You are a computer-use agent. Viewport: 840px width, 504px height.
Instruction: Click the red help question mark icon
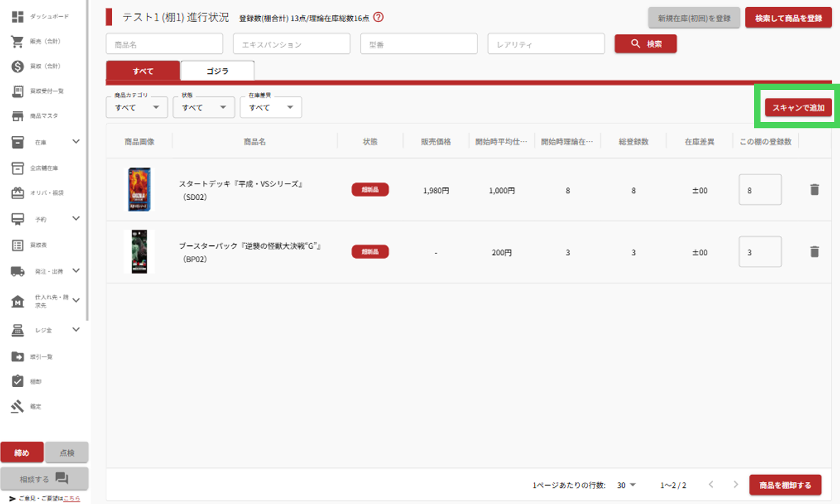point(378,17)
